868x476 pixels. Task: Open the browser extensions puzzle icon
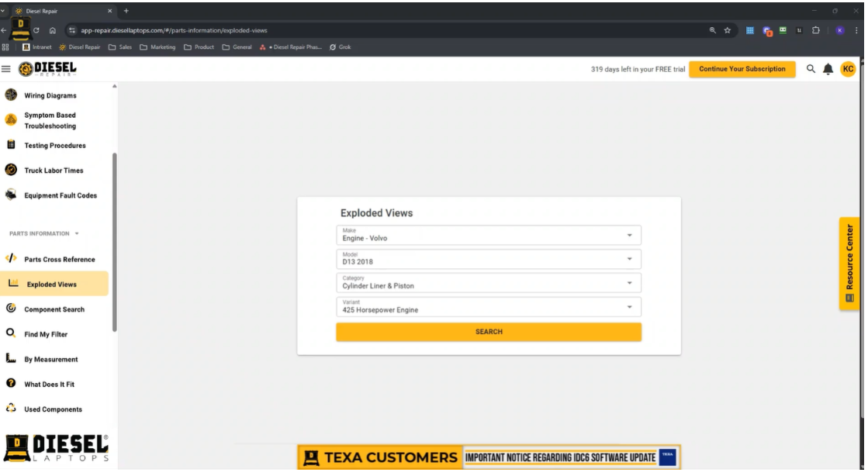[x=816, y=30]
